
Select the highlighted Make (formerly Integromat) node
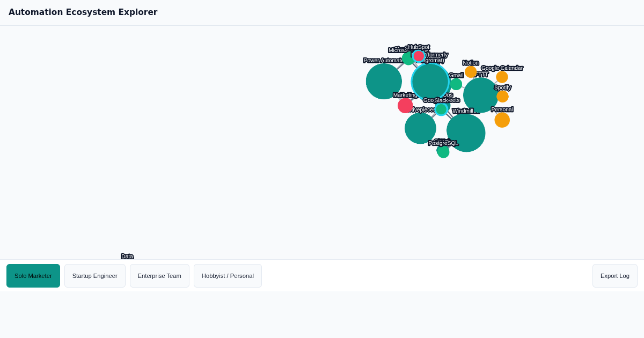(430, 82)
